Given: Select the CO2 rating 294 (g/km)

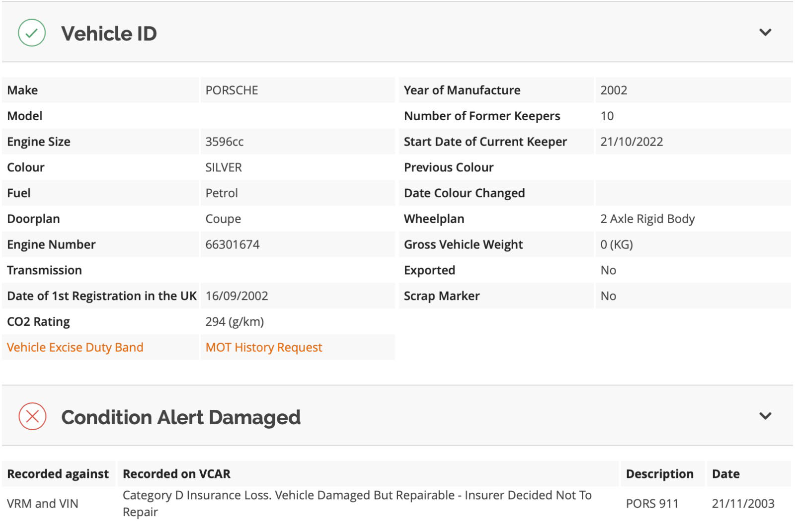Looking at the screenshot, I should pyautogui.click(x=235, y=322).
